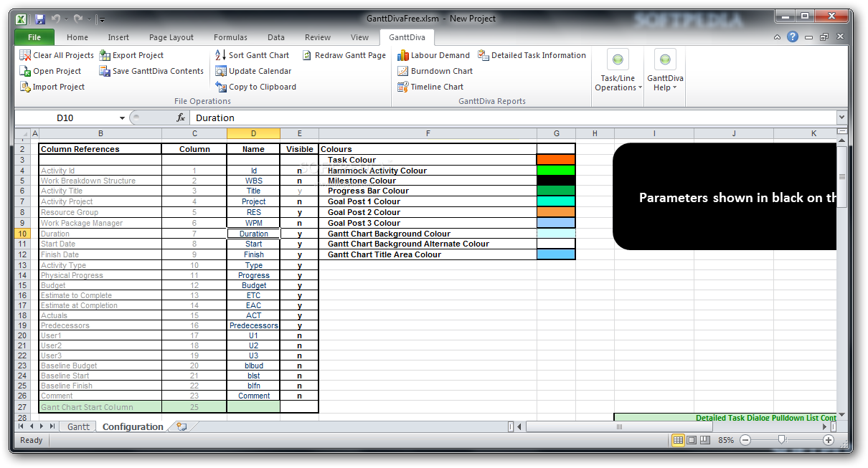The height and width of the screenshot is (468, 868).
Task: Click the 85% zoom level text
Action: tap(726, 440)
